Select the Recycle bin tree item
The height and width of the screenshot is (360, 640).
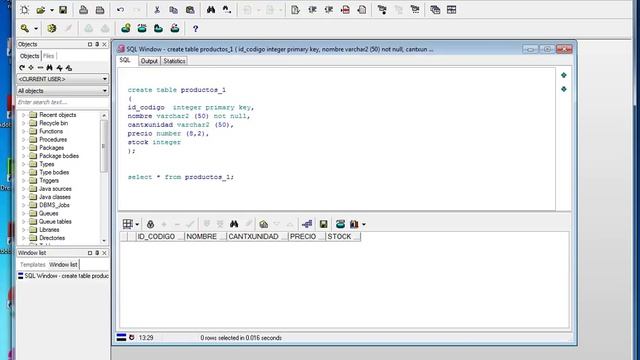click(x=53, y=123)
